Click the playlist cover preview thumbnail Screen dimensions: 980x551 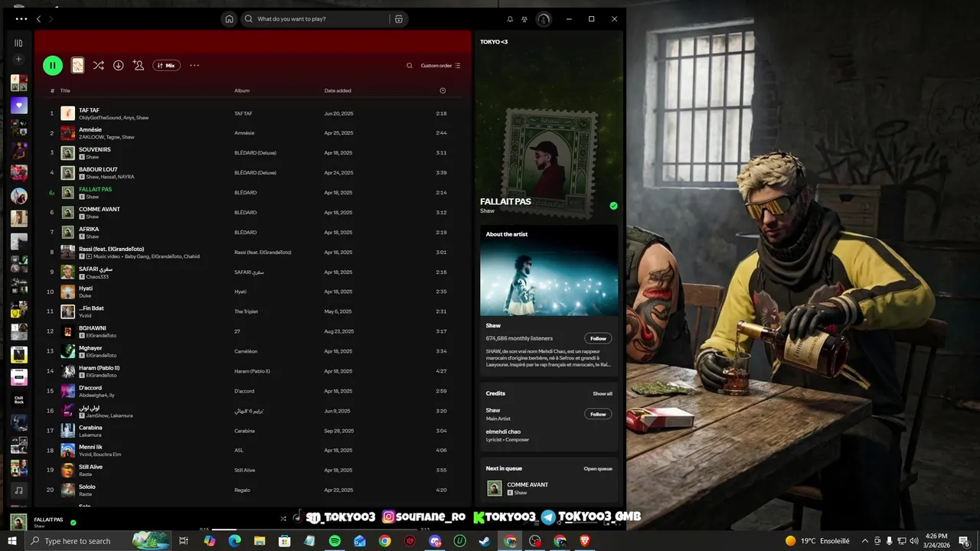(77, 66)
